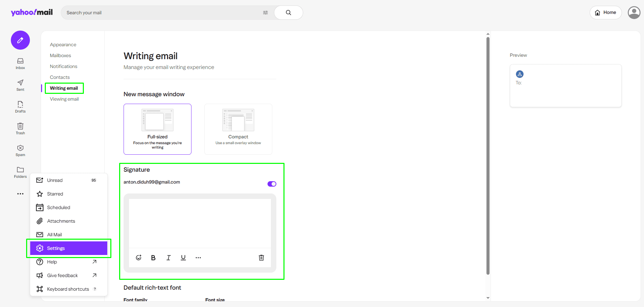Click the email preview card
The height and width of the screenshot is (307, 644).
(566, 86)
